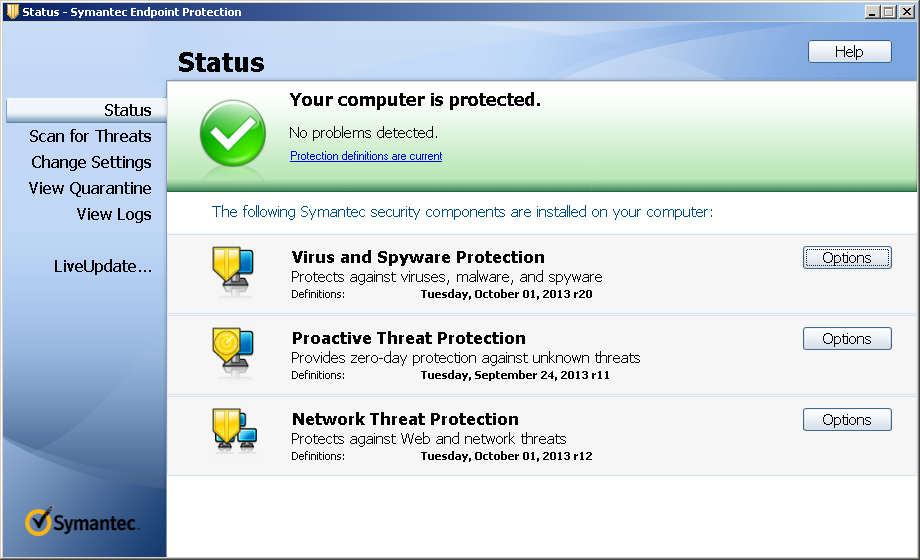Select Scan for Threats in sidebar

pyautogui.click(x=90, y=136)
